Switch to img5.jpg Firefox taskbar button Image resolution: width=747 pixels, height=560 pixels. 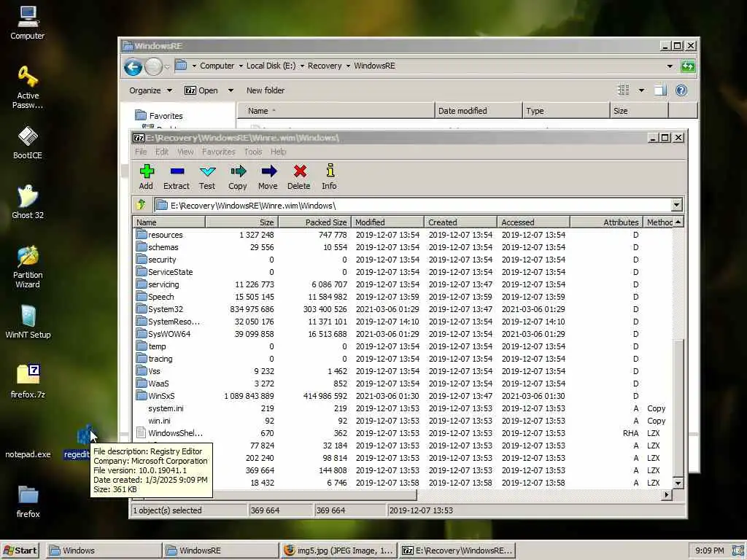tap(338, 551)
